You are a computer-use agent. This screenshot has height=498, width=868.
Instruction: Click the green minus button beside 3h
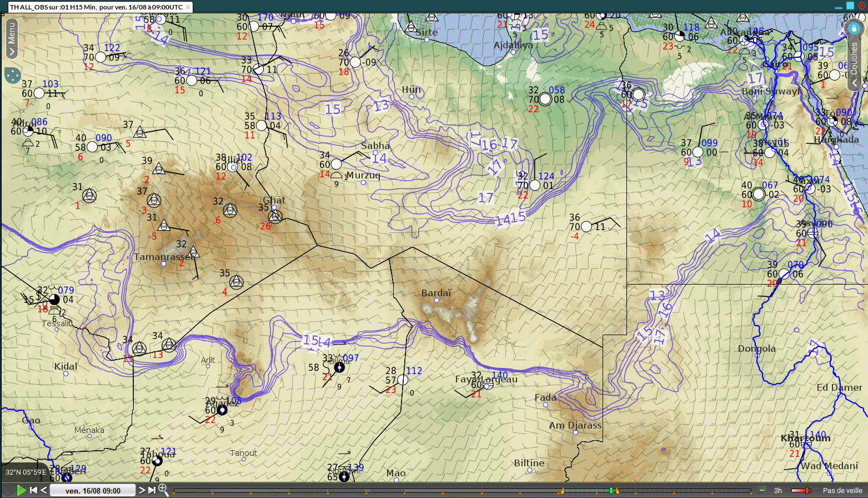(762, 490)
